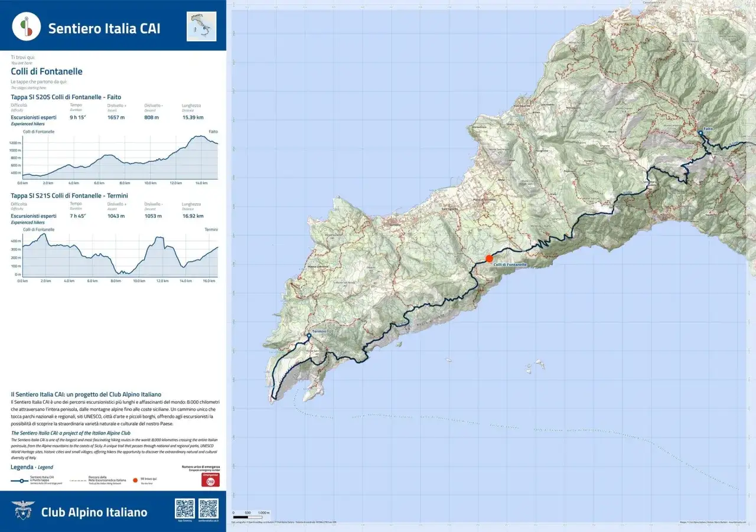Click 'Escursionisti esperti' under the Faito stage
Viewport: 756px width, 532px height.
(34, 118)
